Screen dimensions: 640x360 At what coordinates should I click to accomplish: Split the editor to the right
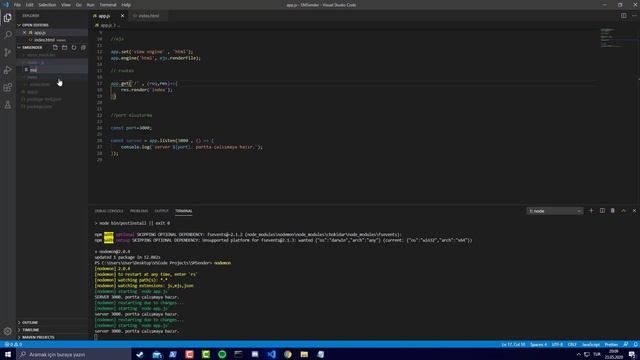click(624, 16)
